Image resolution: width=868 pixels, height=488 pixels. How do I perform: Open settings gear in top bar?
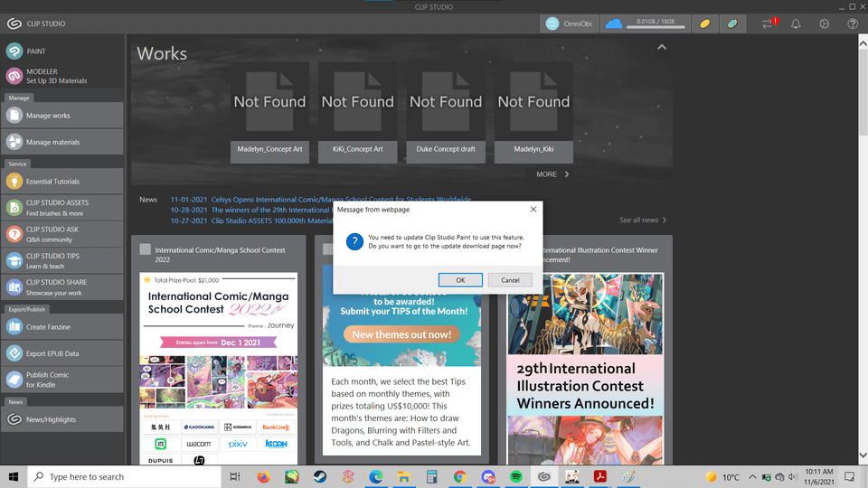point(824,23)
